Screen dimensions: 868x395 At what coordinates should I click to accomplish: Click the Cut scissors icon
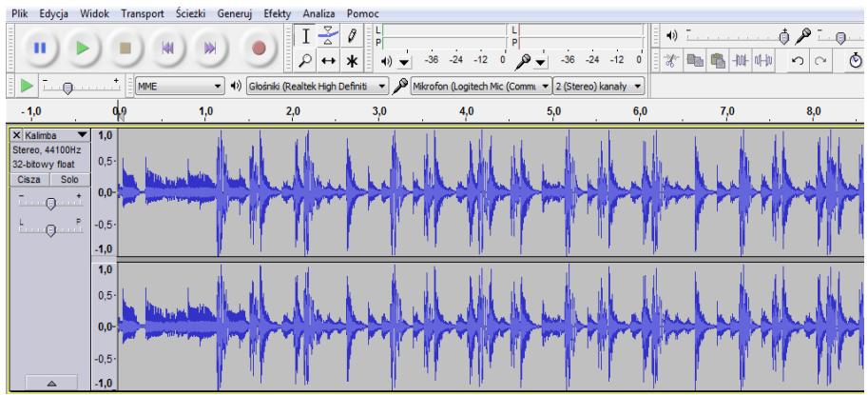tap(671, 60)
